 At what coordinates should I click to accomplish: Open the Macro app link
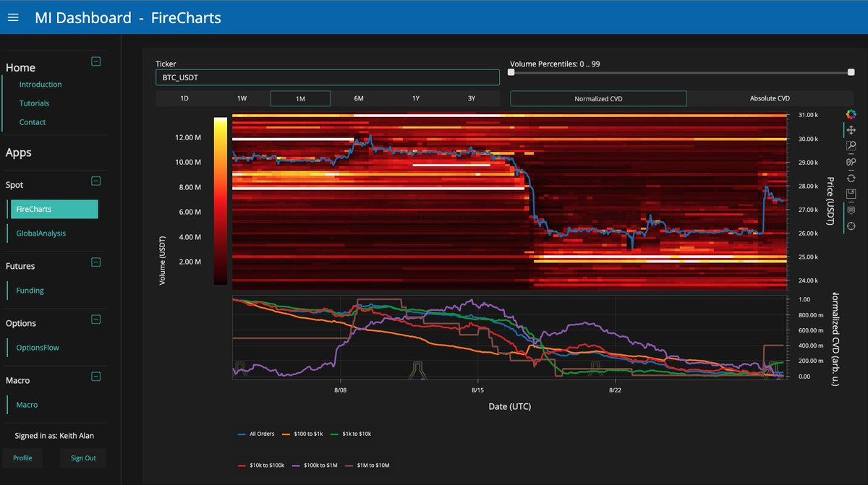(x=27, y=405)
